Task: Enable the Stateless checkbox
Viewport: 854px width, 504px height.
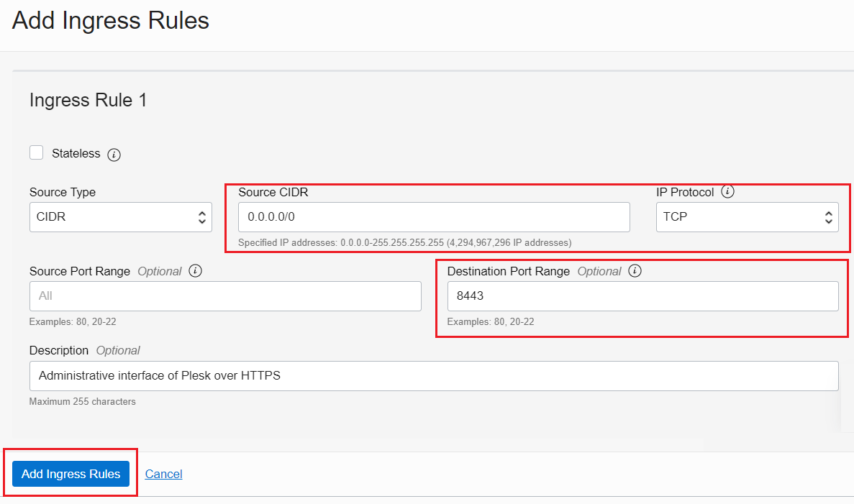Action: click(36, 152)
